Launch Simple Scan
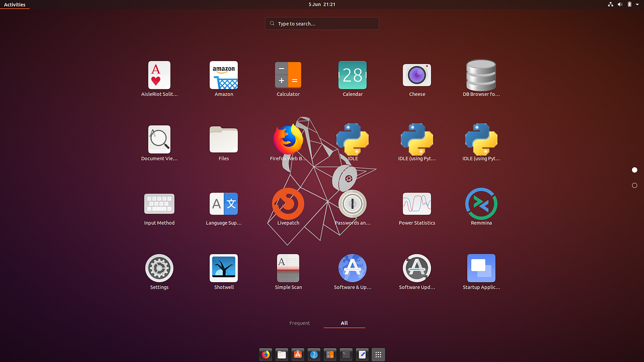Screen dimensions: 644x362 [x=288, y=268]
